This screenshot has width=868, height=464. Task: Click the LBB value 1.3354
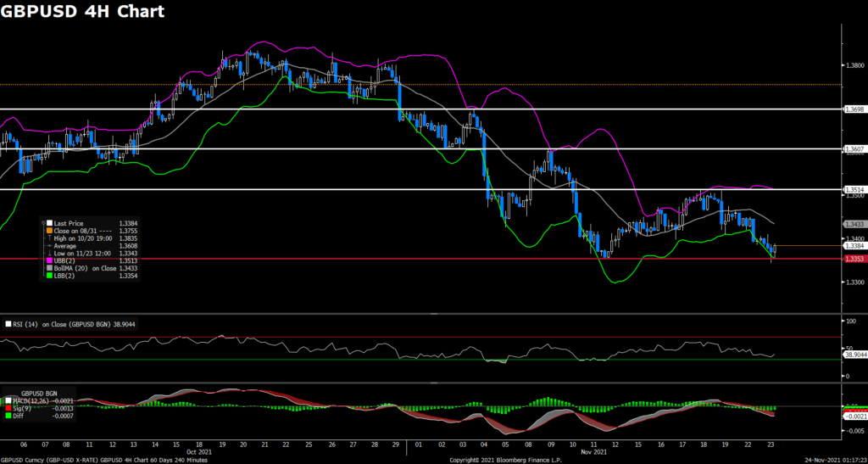(128, 275)
